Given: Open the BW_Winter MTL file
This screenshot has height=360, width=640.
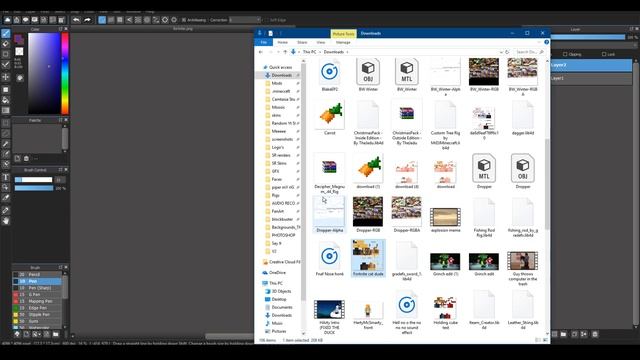Looking at the screenshot, I should click(x=407, y=75).
